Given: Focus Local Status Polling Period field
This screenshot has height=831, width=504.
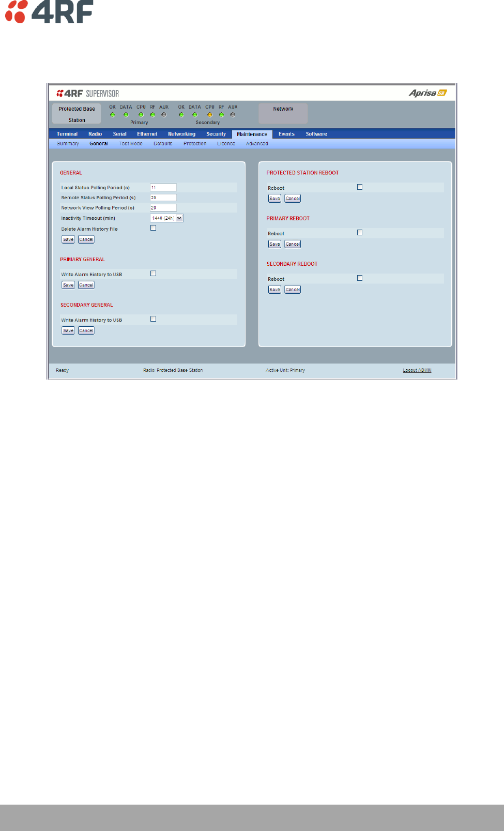Looking at the screenshot, I should coord(163,188).
